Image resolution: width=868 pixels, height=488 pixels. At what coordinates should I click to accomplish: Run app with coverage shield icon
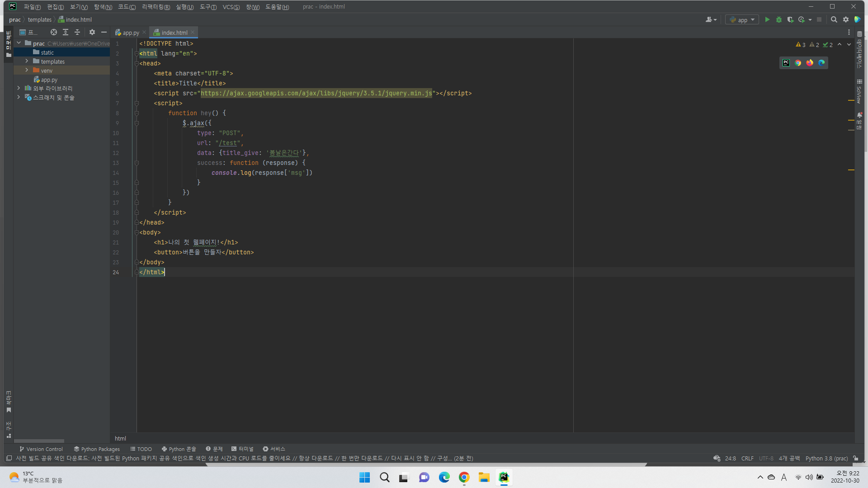(790, 19)
